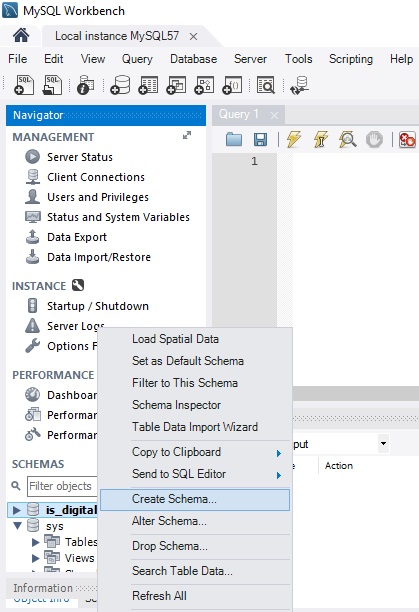Run explain plan magnifier lightning icon
The image size is (419, 612).
[347, 139]
